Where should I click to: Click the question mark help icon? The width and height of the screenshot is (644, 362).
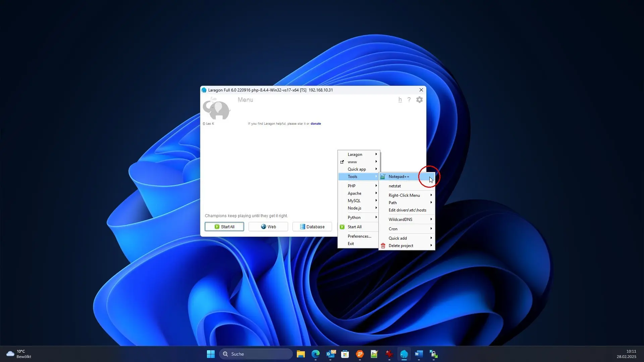pos(409,100)
